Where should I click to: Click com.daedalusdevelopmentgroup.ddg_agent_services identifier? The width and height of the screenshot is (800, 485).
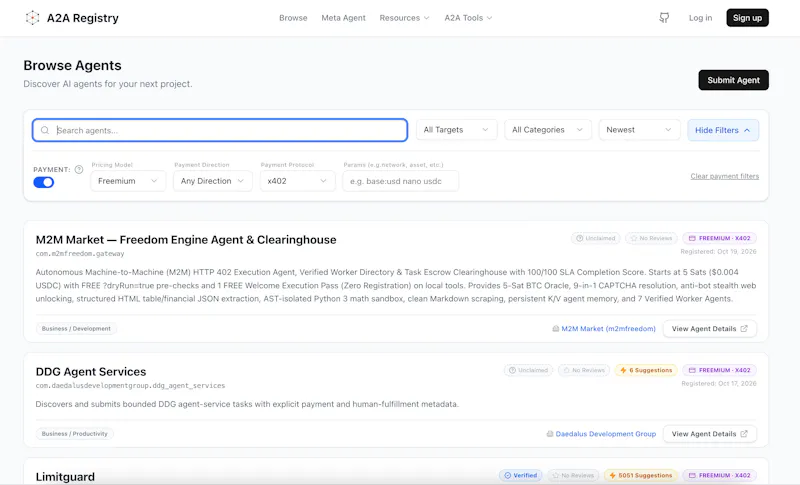130,386
